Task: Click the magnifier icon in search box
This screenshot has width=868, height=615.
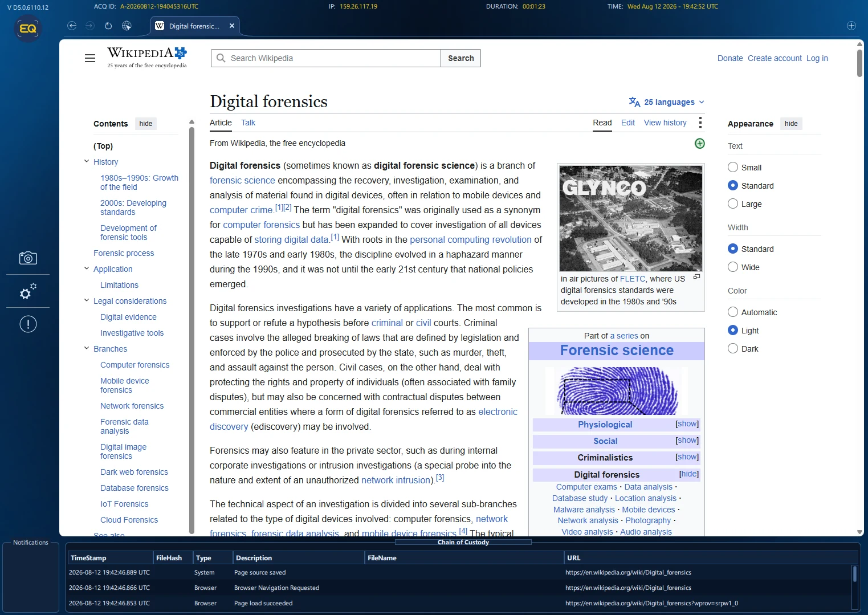Action: coord(221,58)
